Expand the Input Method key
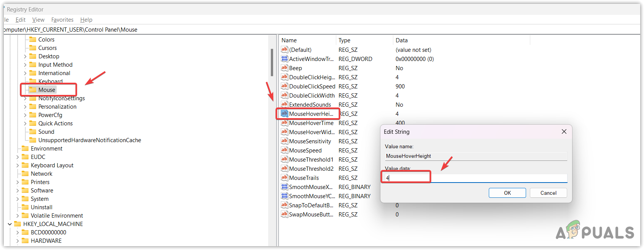 point(25,65)
